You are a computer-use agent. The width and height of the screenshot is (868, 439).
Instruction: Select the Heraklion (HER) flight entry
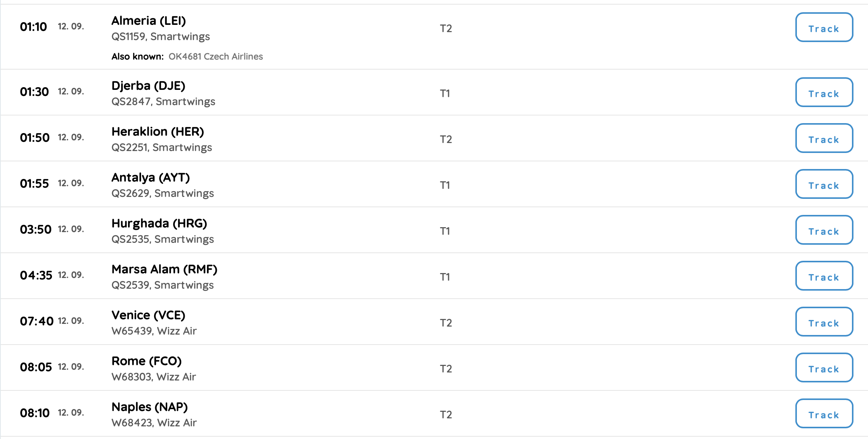[x=434, y=138]
